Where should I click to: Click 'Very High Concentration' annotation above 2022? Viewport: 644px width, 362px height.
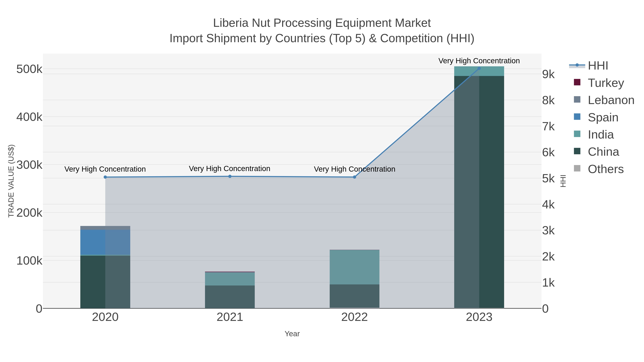pos(355,169)
